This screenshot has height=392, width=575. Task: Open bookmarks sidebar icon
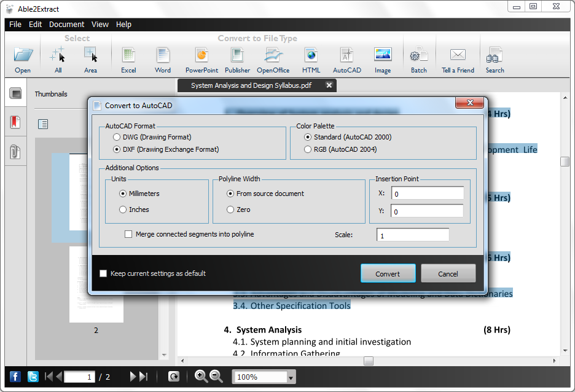pos(15,122)
